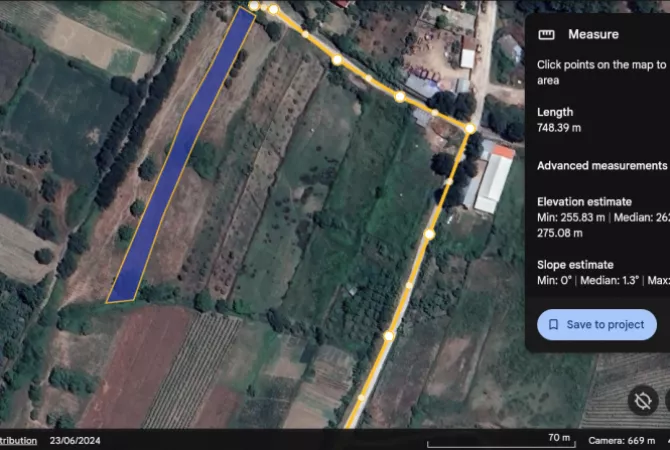
Task: Click the circular map rotation icon
Action: (x=643, y=401)
